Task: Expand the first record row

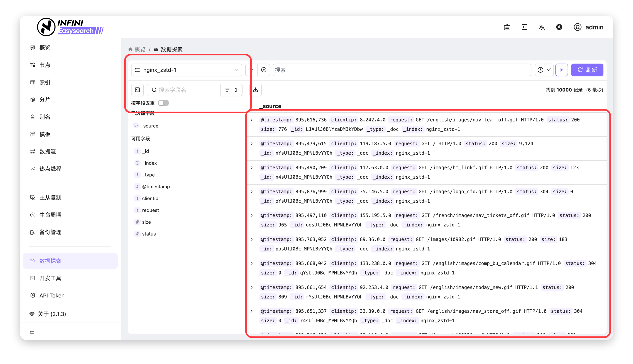Action: tap(252, 120)
